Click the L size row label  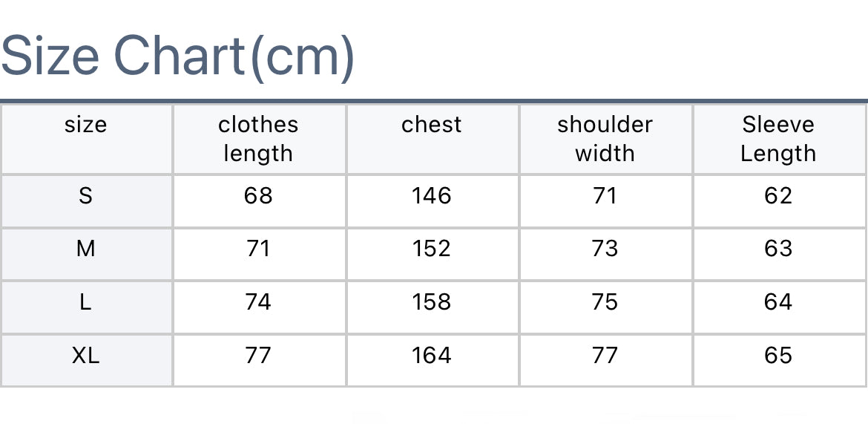[86, 302]
